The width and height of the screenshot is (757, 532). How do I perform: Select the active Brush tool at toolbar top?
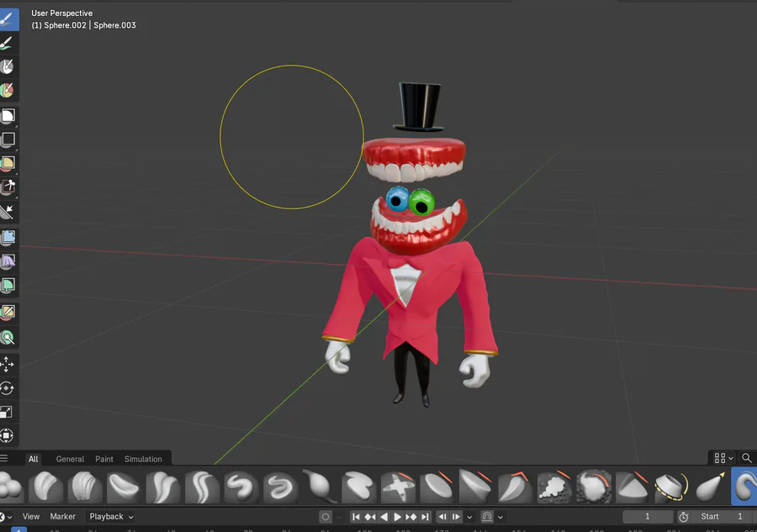8,19
